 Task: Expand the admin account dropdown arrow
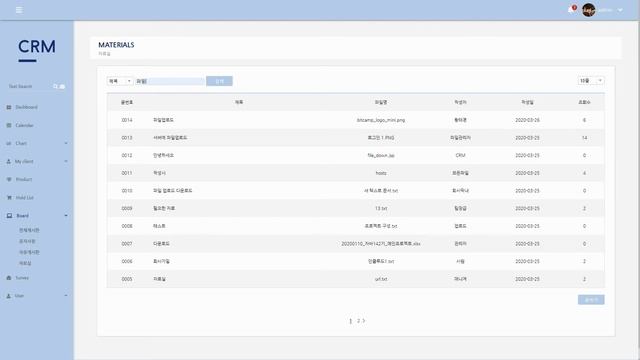pyautogui.click(x=620, y=10)
